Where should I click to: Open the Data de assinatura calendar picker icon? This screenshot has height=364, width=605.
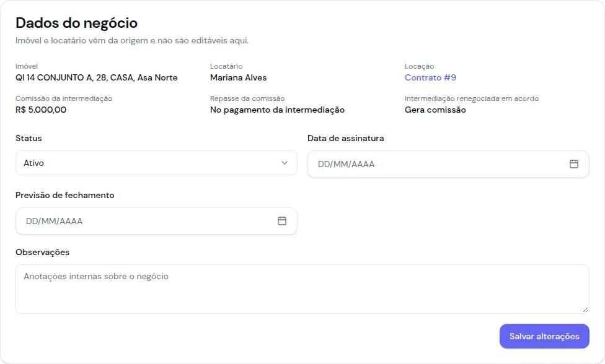(574, 163)
